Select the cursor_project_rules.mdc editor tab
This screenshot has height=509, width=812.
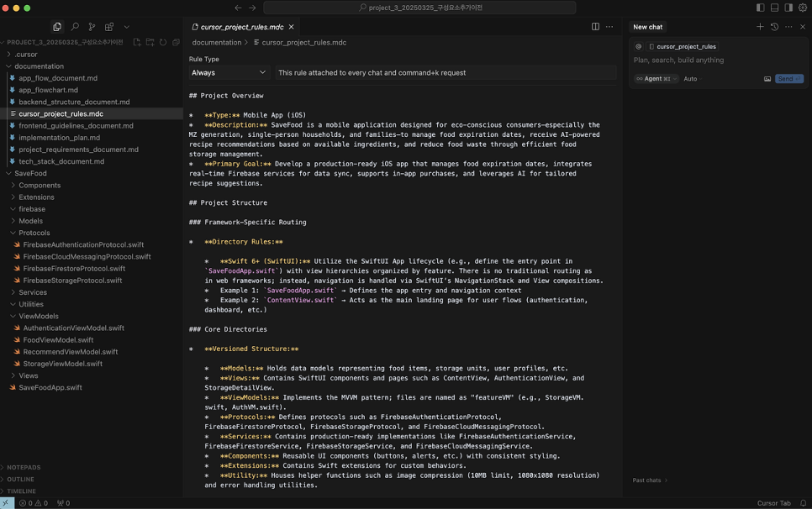click(242, 27)
